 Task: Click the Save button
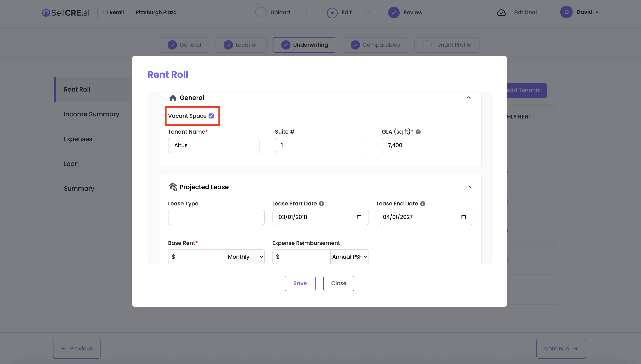pyautogui.click(x=300, y=283)
